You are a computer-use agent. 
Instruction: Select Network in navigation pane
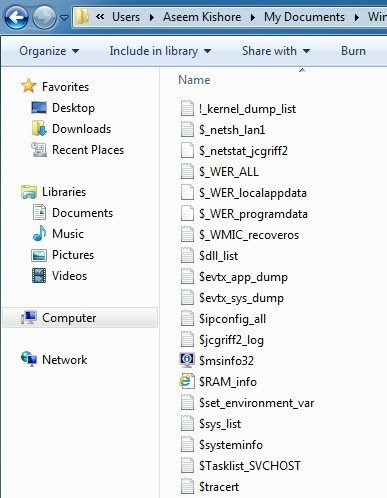coord(65,360)
